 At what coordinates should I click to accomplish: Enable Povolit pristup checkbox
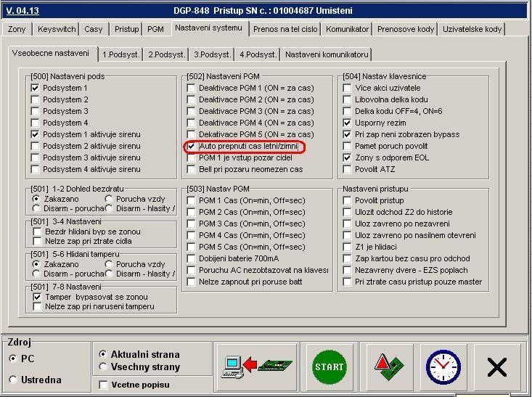pos(348,200)
